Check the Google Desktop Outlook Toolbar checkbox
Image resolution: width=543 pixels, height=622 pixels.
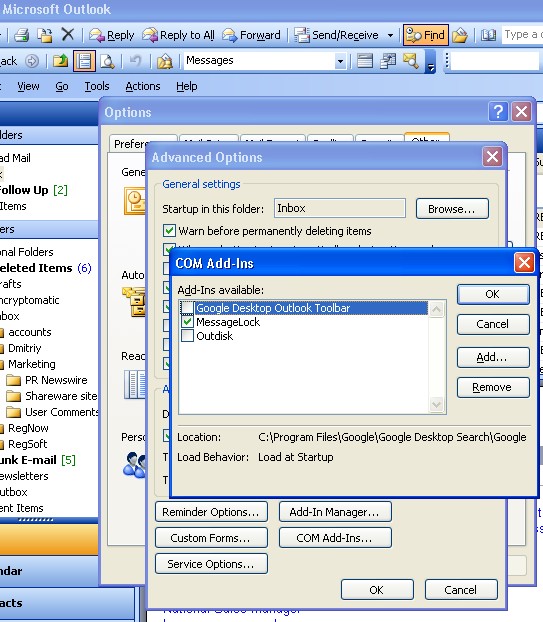187,308
